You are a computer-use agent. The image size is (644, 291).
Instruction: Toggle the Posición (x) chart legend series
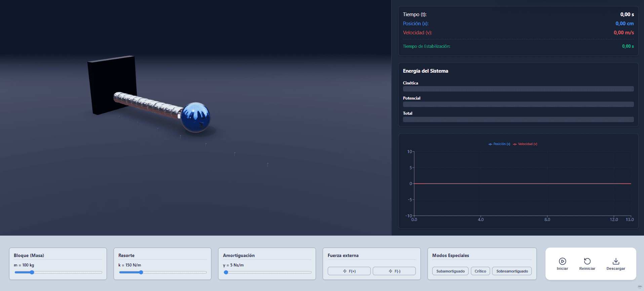click(499, 144)
